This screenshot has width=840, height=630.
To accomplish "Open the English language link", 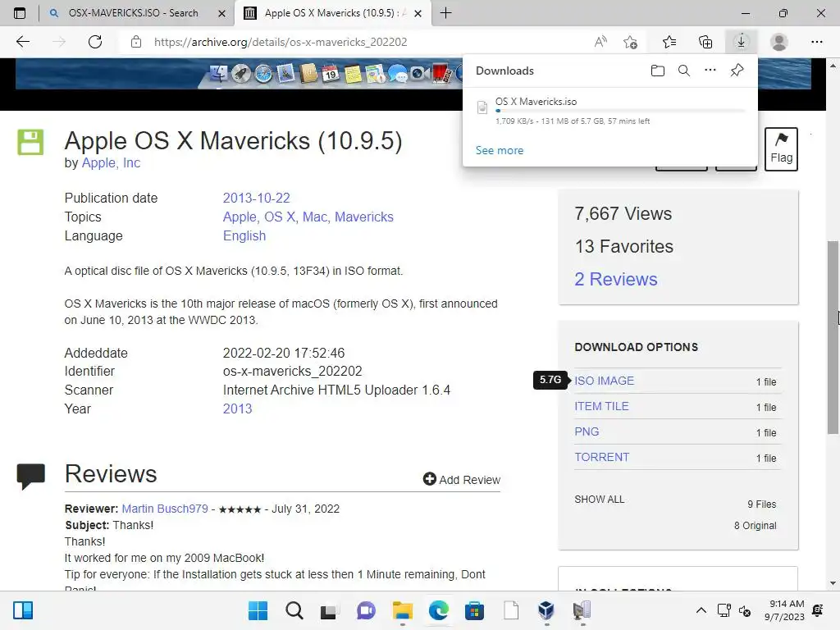I will [x=244, y=235].
